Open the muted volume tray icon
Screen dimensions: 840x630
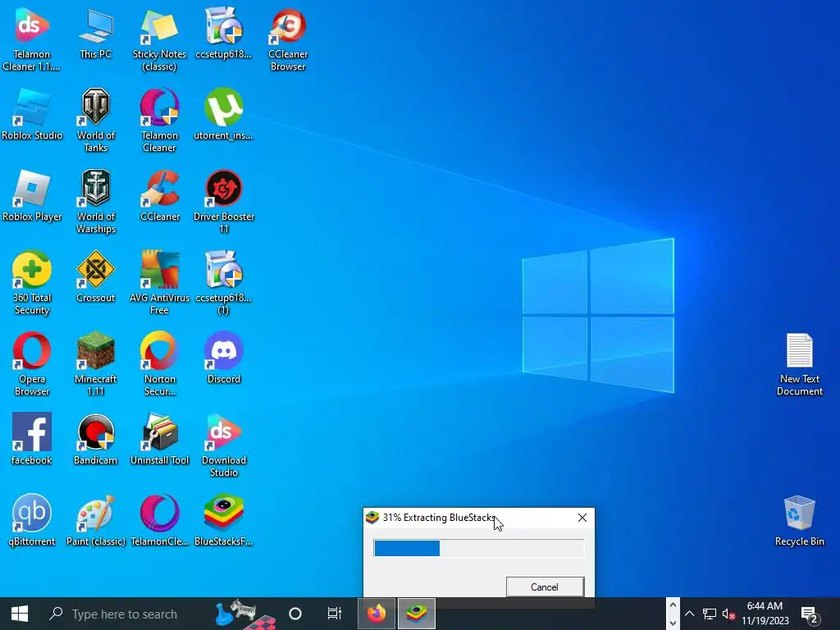pos(728,614)
